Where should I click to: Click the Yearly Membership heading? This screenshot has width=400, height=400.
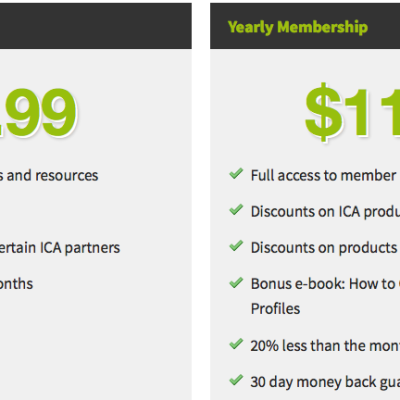[x=298, y=27]
